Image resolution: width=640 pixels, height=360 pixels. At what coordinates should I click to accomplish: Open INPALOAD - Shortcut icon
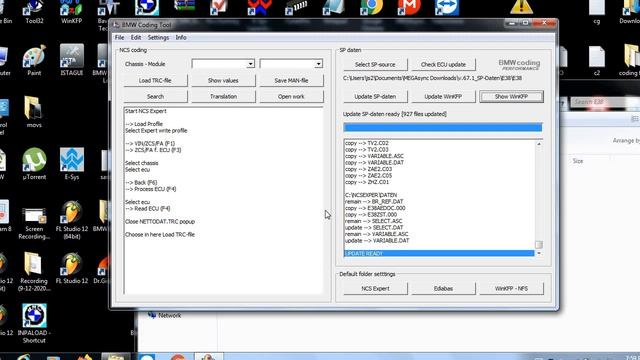click(34, 324)
